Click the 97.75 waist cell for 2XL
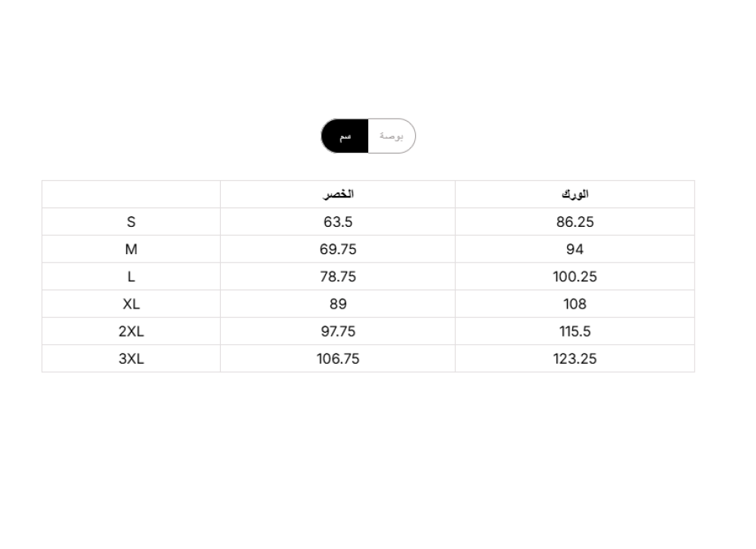Screen dimensions: 756x549 (338, 331)
